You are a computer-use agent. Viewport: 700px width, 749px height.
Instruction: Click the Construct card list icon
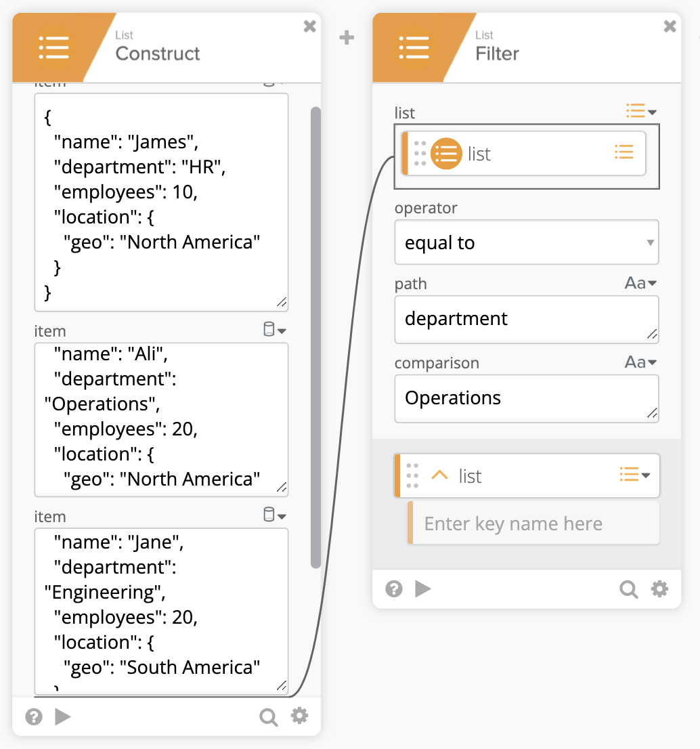(x=54, y=48)
